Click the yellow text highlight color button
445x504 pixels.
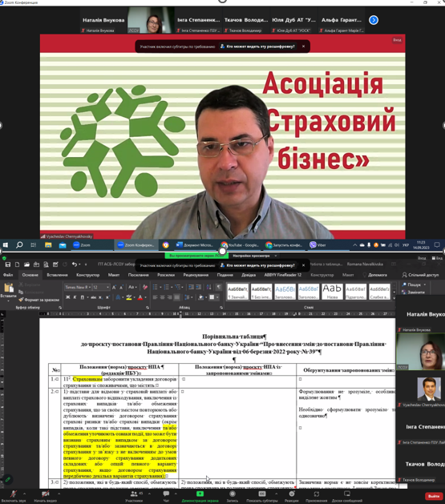[x=129, y=297]
